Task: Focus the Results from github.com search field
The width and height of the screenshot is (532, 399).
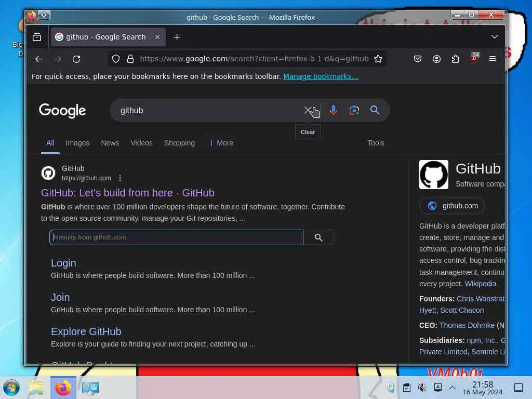Action: (176, 237)
